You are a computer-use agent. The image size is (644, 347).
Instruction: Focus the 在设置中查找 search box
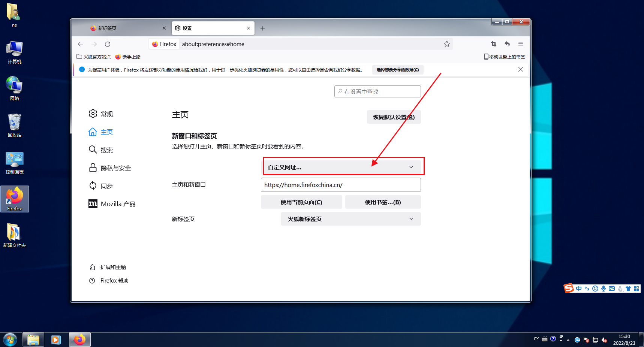[377, 91]
